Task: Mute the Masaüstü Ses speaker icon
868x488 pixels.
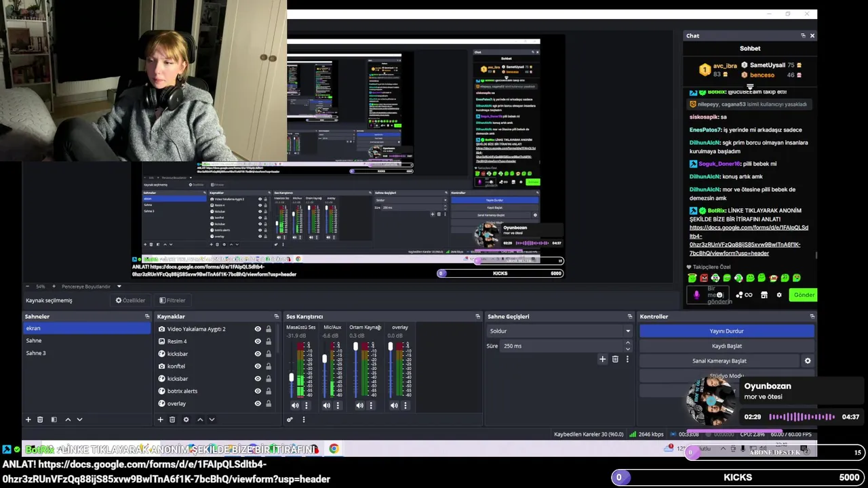Action: (295, 405)
